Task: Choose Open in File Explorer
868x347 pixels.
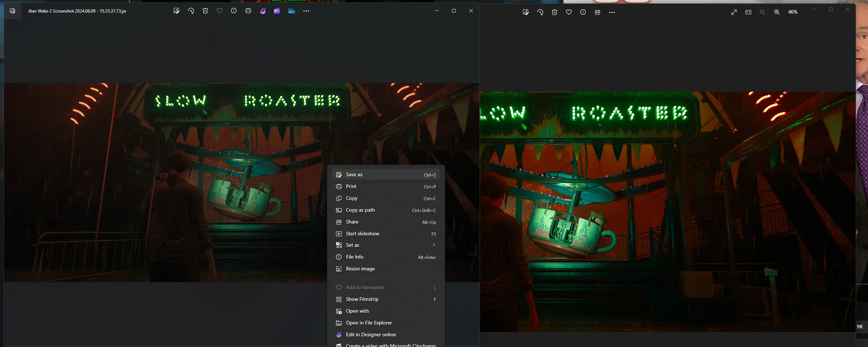Action: 386,323
